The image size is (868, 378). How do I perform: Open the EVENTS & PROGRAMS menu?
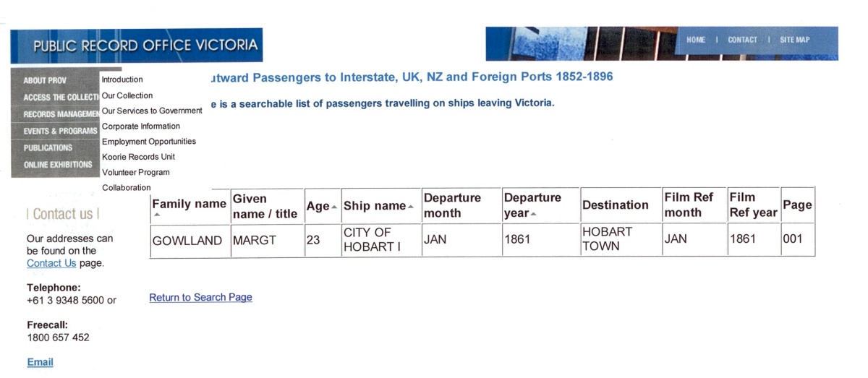[x=59, y=131]
